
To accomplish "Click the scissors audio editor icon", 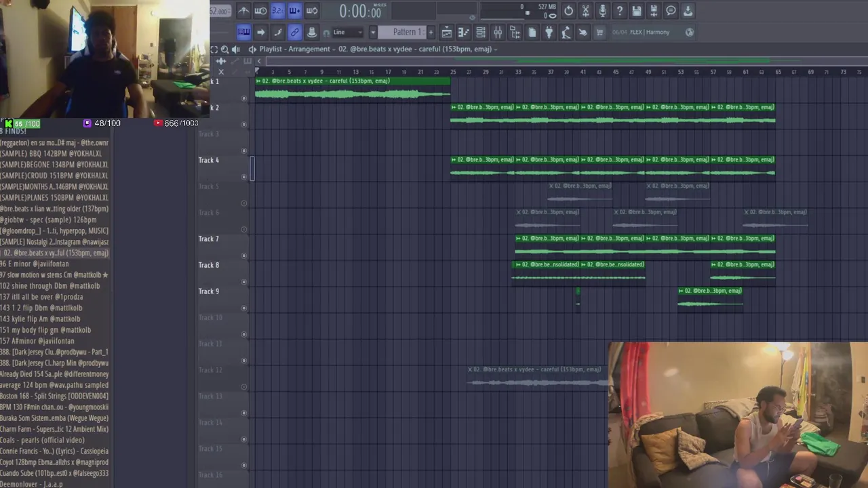I will tap(585, 10).
